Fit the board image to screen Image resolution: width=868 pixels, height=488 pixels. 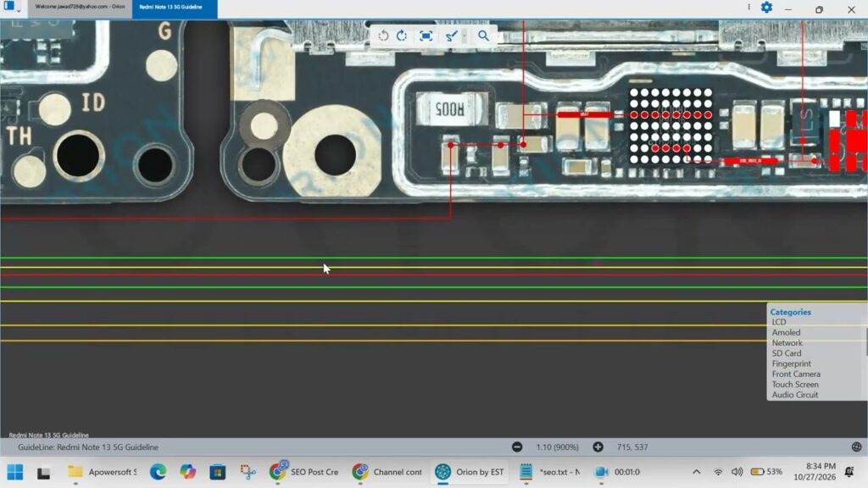pos(426,36)
